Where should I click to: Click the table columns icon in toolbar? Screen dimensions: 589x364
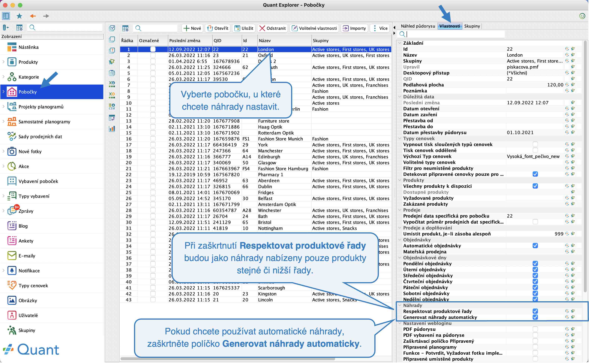point(125,28)
